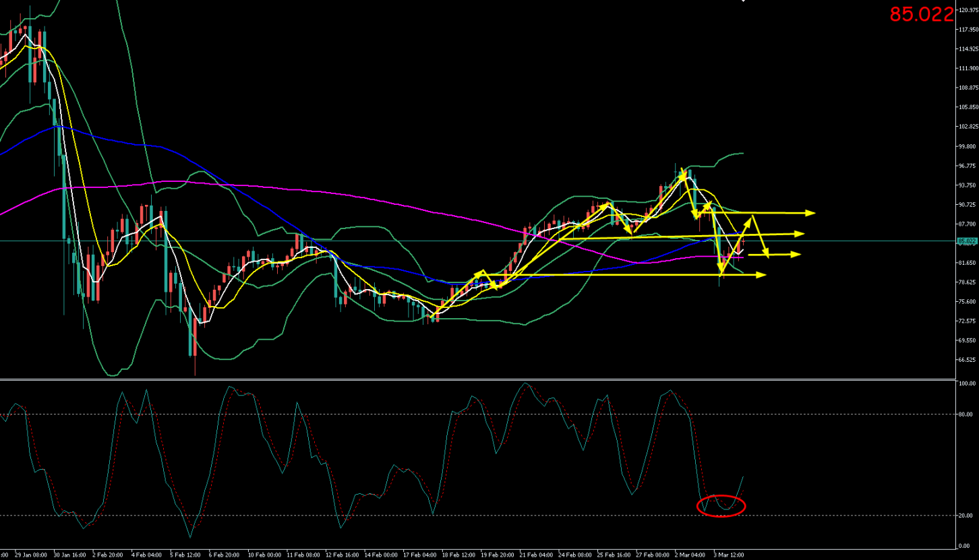Click the 3 Mar 12:00 time axis label
The height and width of the screenshot is (560, 979).
[x=728, y=555]
